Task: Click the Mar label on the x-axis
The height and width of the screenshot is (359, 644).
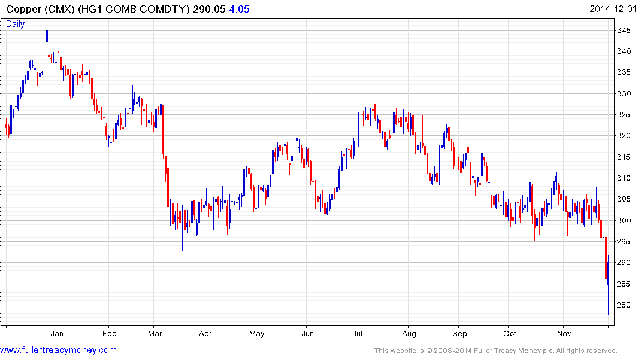Action: pos(155,333)
